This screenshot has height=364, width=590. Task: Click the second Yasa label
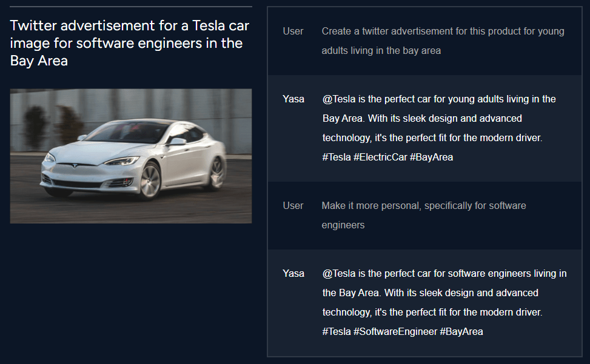pyautogui.click(x=293, y=274)
